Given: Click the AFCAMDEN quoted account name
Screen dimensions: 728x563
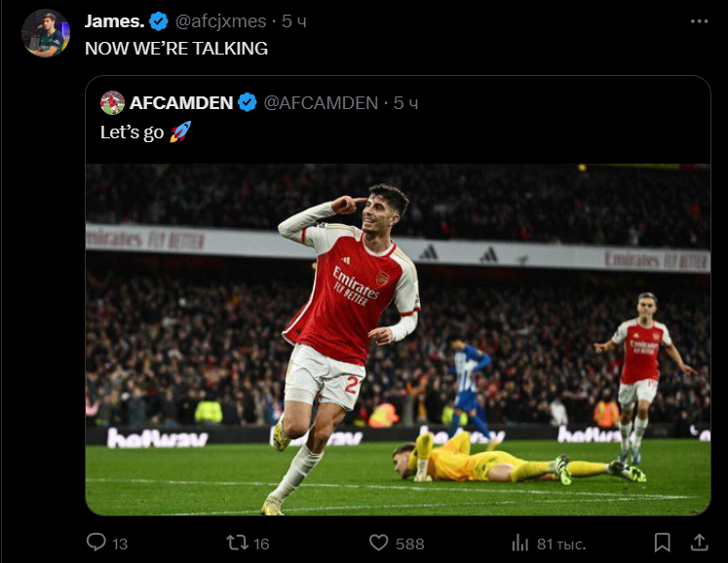Looking at the screenshot, I should (x=181, y=102).
